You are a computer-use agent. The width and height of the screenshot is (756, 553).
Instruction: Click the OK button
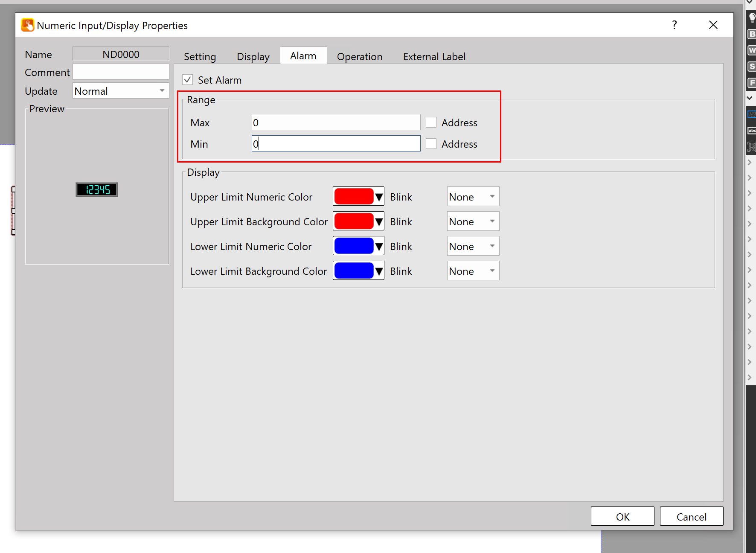(622, 516)
